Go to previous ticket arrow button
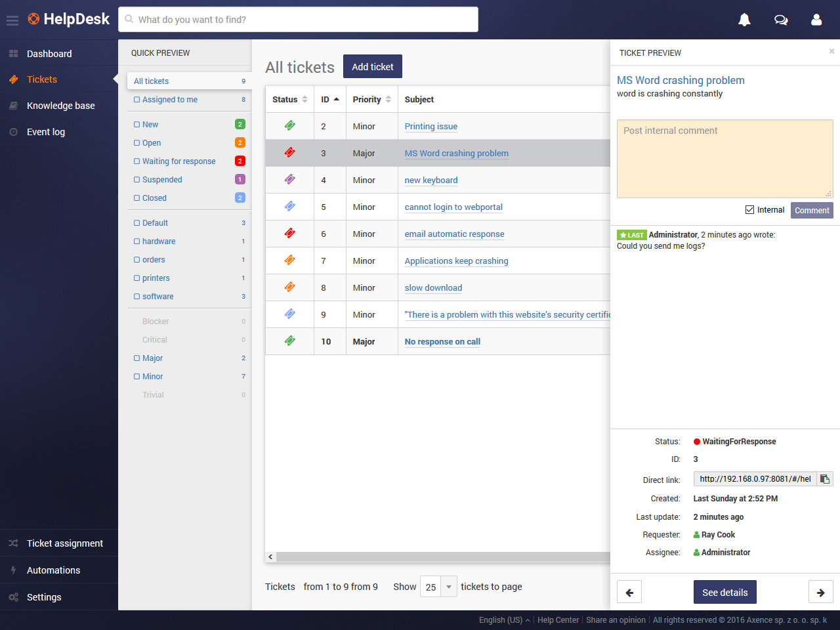840x630 pixels. (629, 592)
